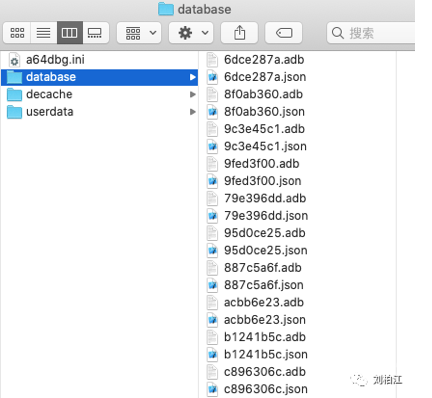This screenshot has height=398, width=432.
Task: Open the group-by arrangement dropdown
Action: [x=139, y=33]
